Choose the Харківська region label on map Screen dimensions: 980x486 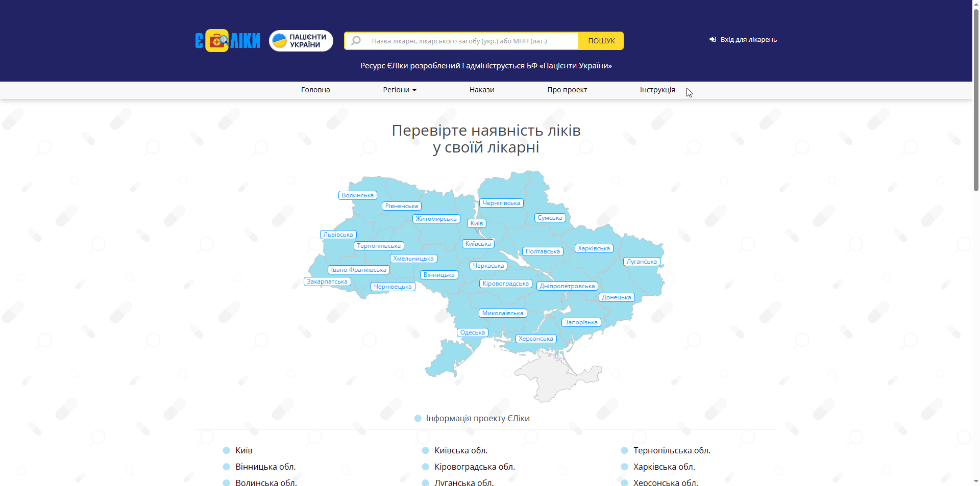[x=594, y=248]
